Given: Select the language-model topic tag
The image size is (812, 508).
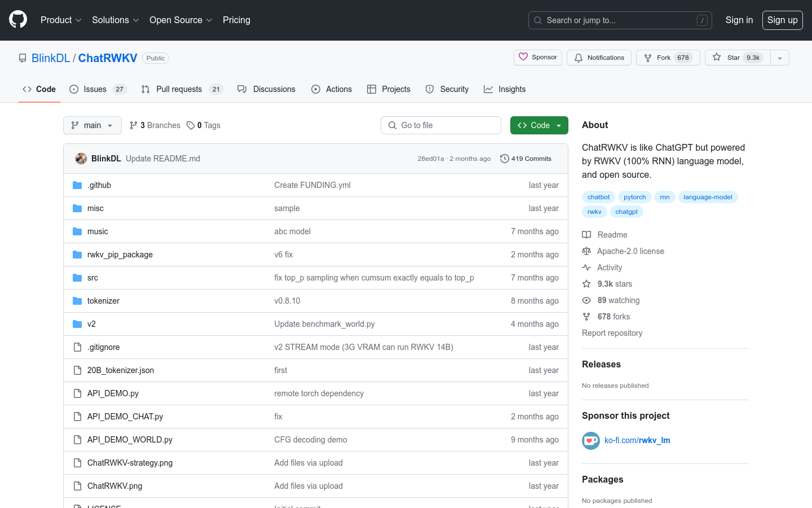Looking at the screenshot, I should pos(708,197).
